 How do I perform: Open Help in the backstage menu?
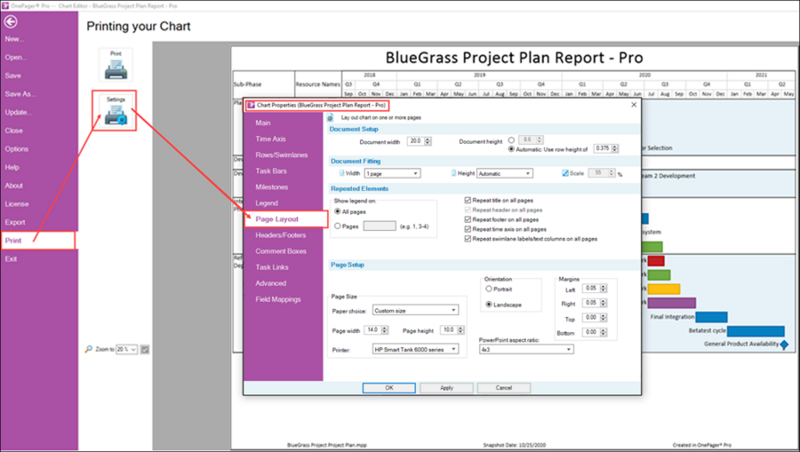click(12, 167)
